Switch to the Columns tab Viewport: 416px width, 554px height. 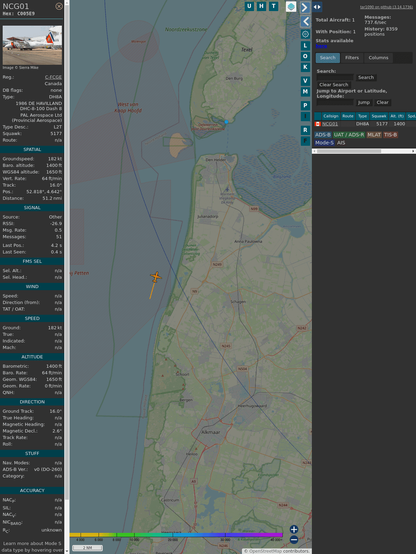click(x=378, y=58)
